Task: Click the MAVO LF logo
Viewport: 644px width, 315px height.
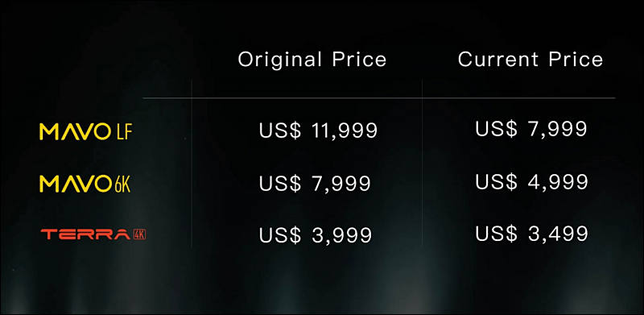Action: click(86, 132)
